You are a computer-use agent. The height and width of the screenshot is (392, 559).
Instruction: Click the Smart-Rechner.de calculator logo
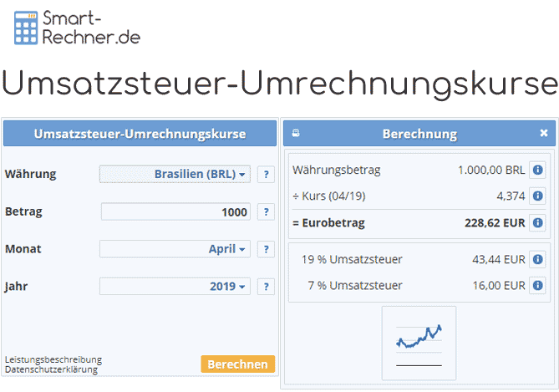(77, 27)
